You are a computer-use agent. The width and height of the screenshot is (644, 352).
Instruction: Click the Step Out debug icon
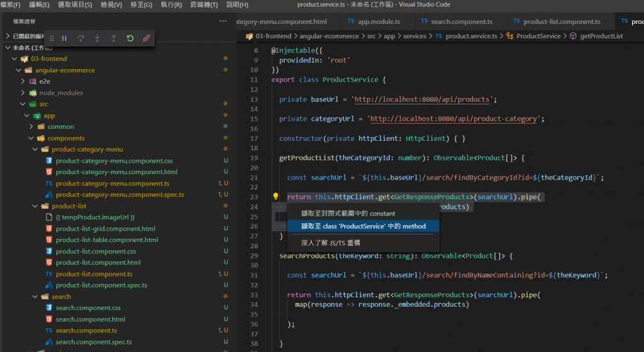pos(113,38)
